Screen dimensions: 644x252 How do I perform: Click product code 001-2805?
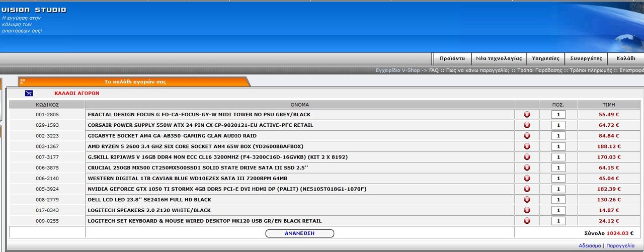coord(47,115)
